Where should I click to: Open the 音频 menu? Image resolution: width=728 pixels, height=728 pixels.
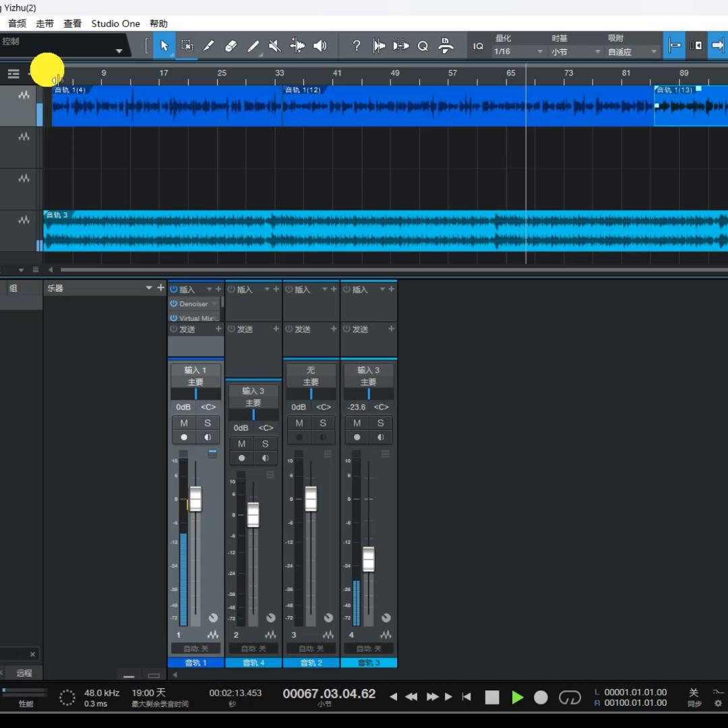pyautogui.click(x=17, y=24)
